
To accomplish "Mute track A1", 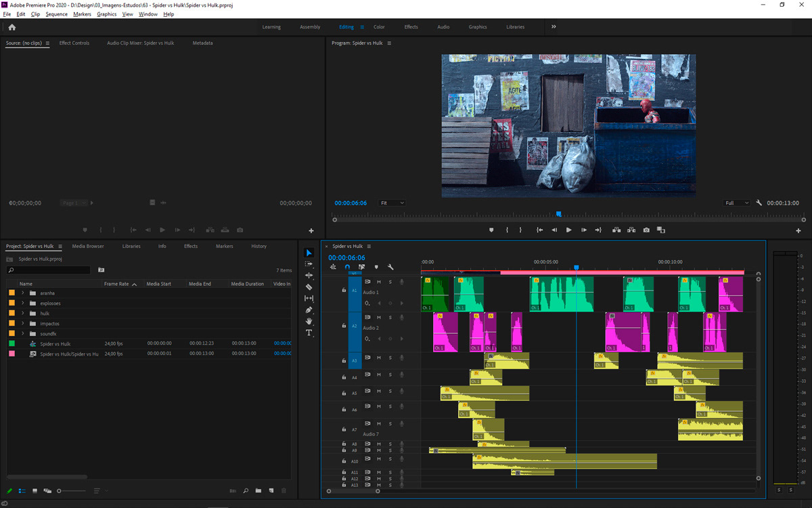I will point(379,282).
